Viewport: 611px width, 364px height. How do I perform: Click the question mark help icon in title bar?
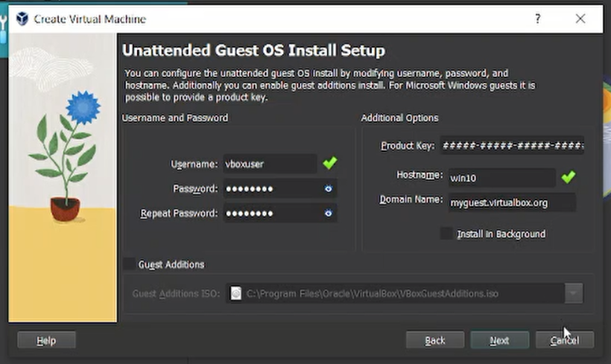coord(537,19)
